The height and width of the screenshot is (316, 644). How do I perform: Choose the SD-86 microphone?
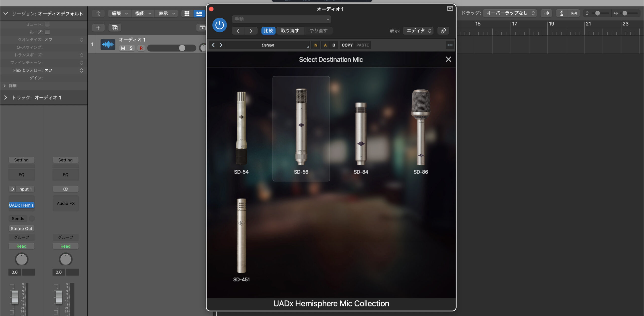pyautogui.click(x=421, y=132)
